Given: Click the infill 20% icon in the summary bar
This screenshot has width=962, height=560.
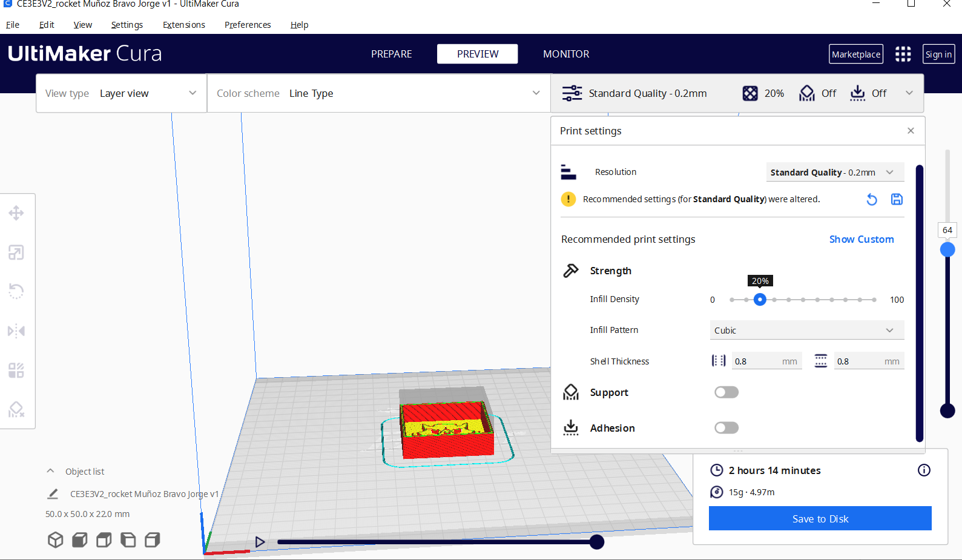Looking at the screenshot, I should 750,93.
